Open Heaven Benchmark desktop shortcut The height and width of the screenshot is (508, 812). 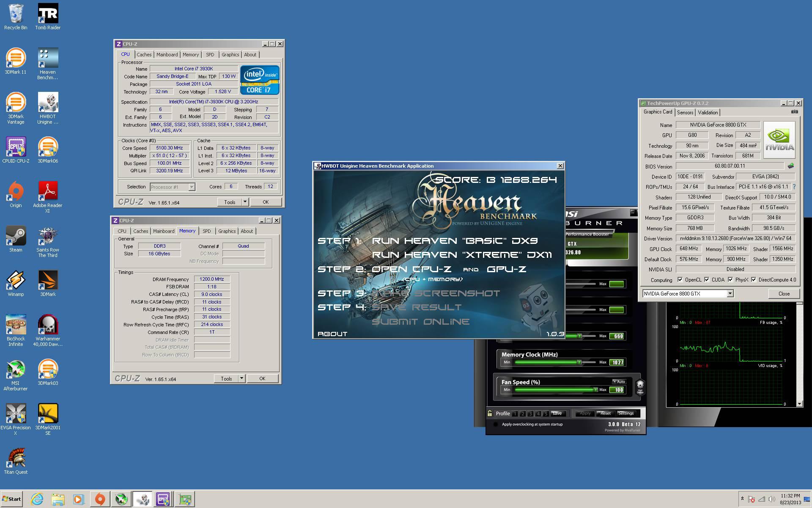[x=48, y=64]
